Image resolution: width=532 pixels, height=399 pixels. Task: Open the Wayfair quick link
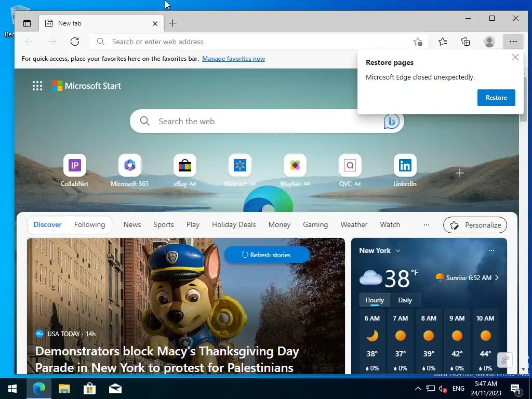(x=295, y=170)
